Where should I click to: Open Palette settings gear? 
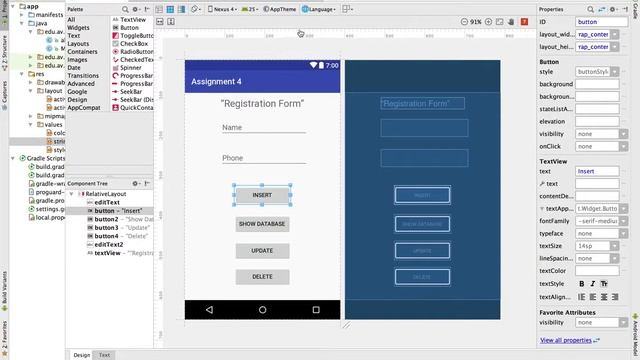136,9
